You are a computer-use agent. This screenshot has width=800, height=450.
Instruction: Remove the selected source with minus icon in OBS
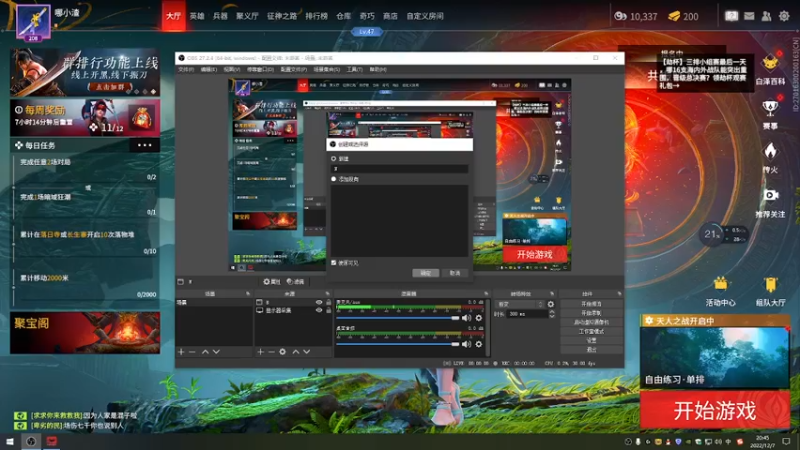point(271,352)
